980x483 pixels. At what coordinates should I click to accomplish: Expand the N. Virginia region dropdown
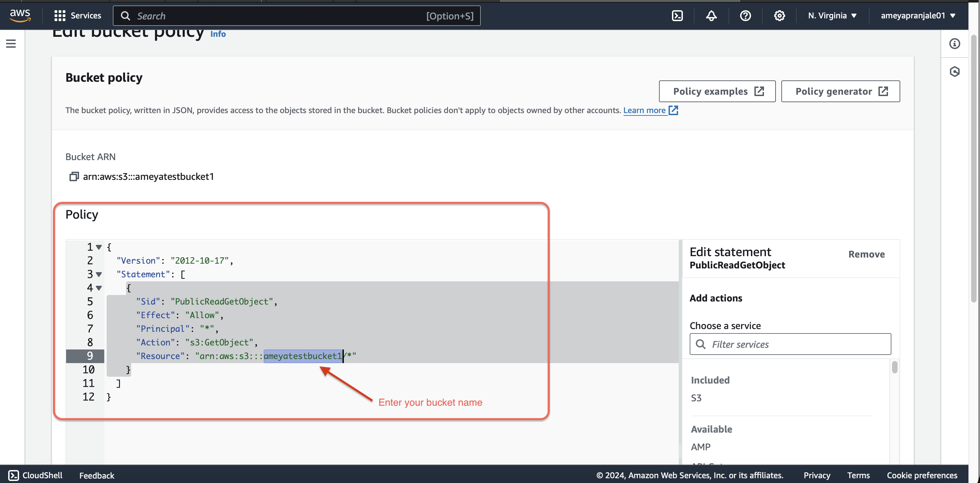coord(832,16)
